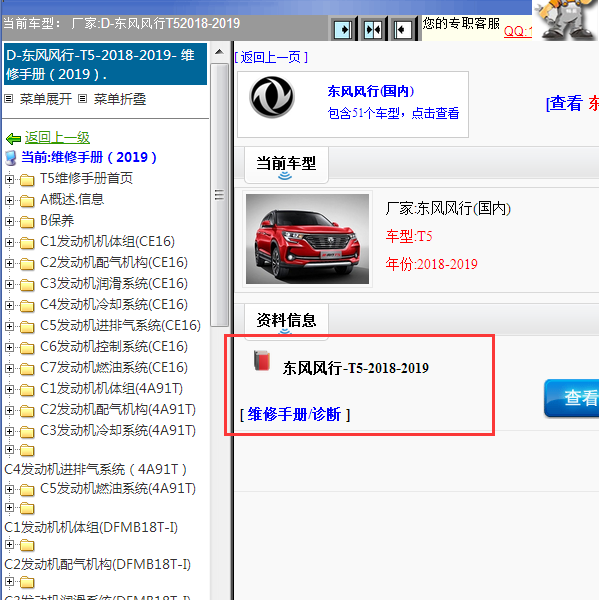Expand C7发动机燃油系统(CE16) tree node

pos(9,368)
